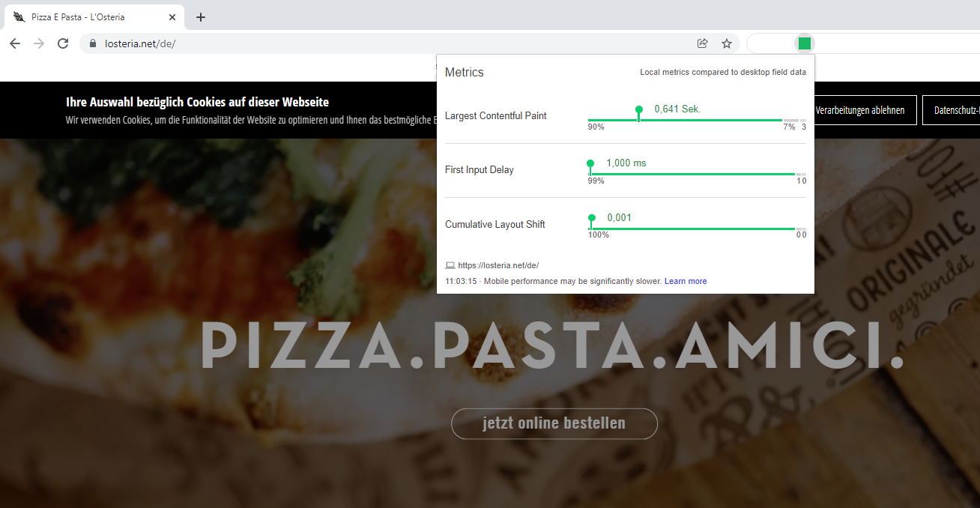
Task: Click the https://losteria.net/de/ text in popup
Action: pos(498,265)
